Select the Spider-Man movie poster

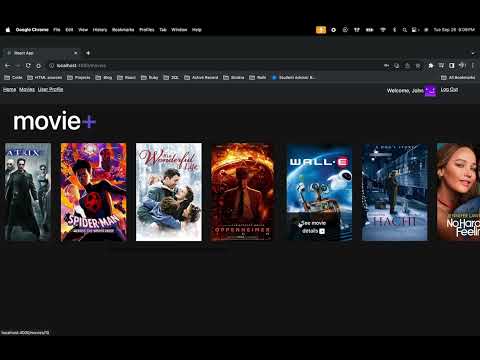coord(94,192)
